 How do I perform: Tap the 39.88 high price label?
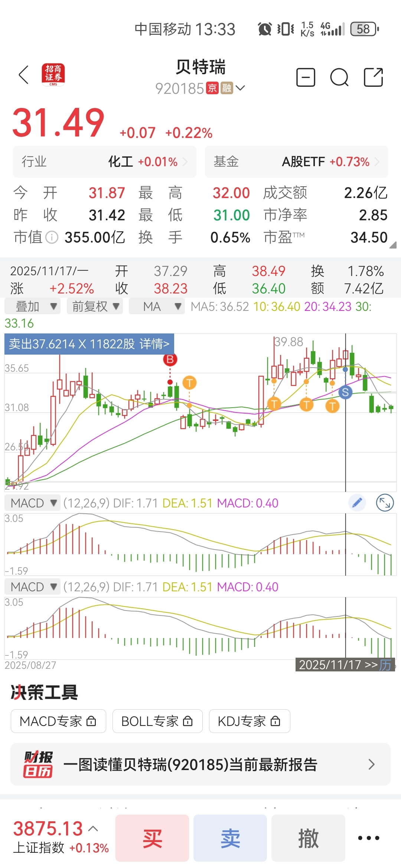pyautogui.click(x=289, y=342)
